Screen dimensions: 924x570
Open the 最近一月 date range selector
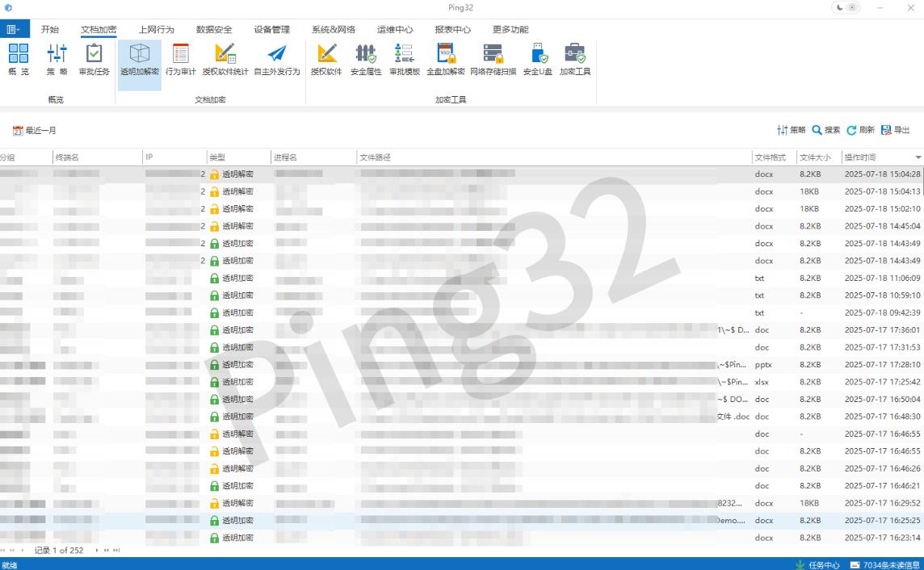click(x=36, y=130)
